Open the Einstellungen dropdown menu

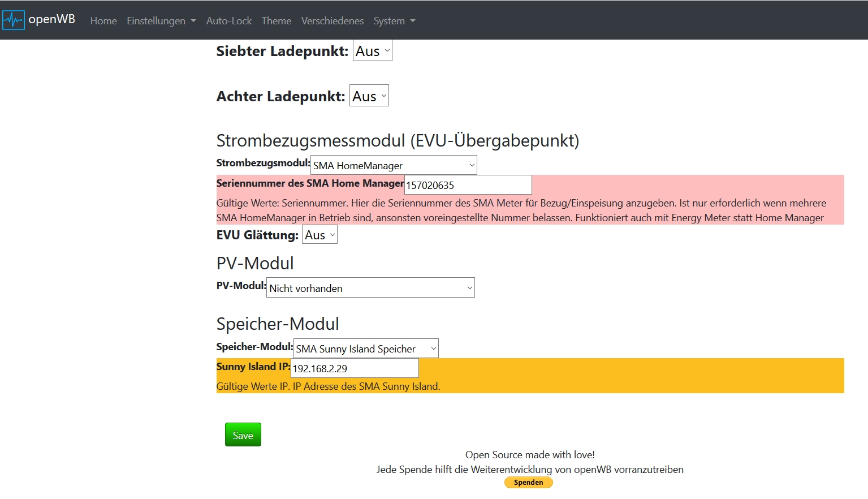[x=161, y=21]
